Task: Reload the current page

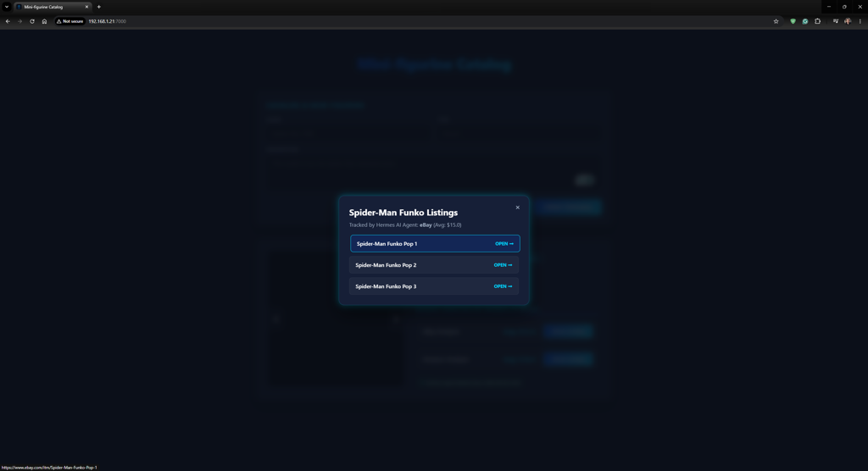Action: coord(32,21)
